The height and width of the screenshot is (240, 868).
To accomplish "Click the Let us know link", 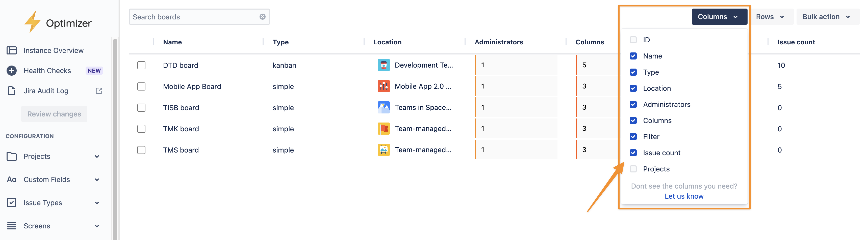I will (684, 196).
